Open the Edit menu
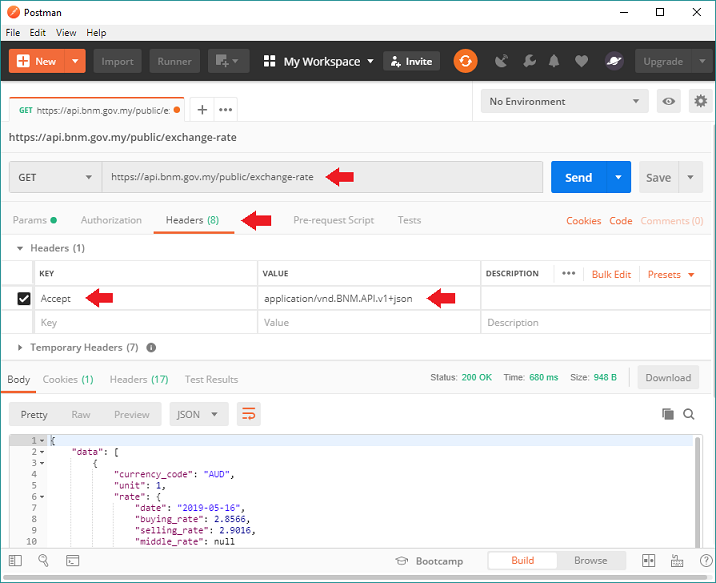Screen dimensions: 716x583 coord(37,33)
